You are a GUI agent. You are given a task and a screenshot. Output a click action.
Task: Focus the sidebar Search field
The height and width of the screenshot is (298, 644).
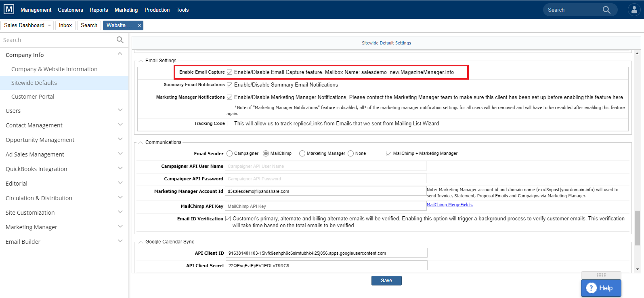59,40
